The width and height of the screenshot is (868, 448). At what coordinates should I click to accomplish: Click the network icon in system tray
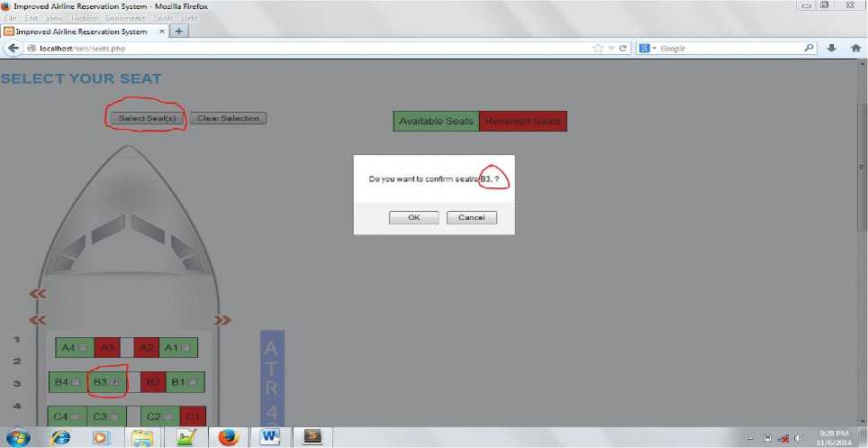click(783, 438)
